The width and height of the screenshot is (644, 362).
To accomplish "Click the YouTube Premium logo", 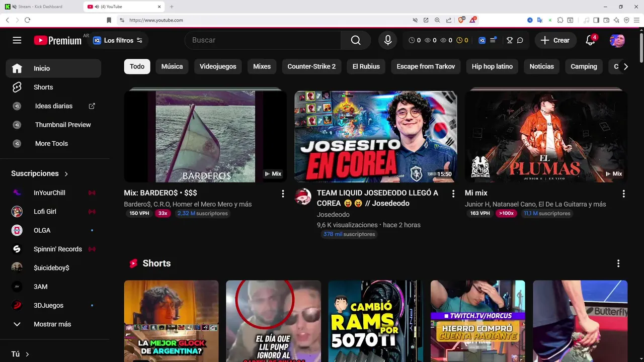I will point(58,40).
